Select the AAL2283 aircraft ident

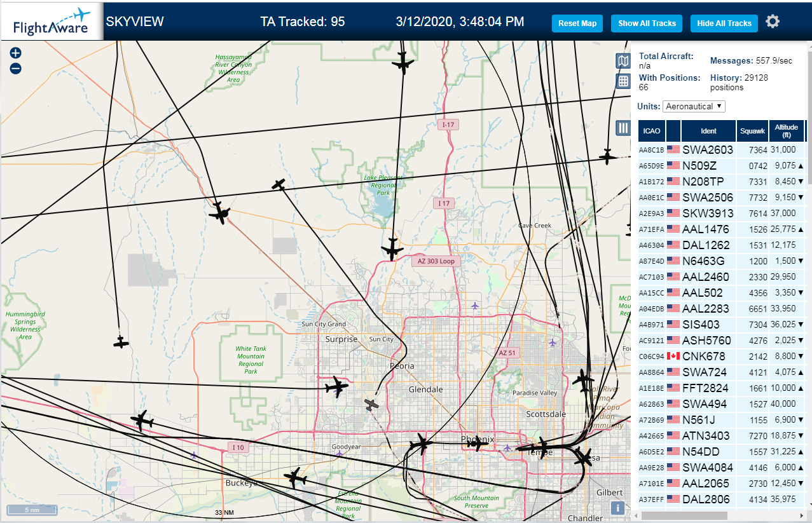coord(706,309)
